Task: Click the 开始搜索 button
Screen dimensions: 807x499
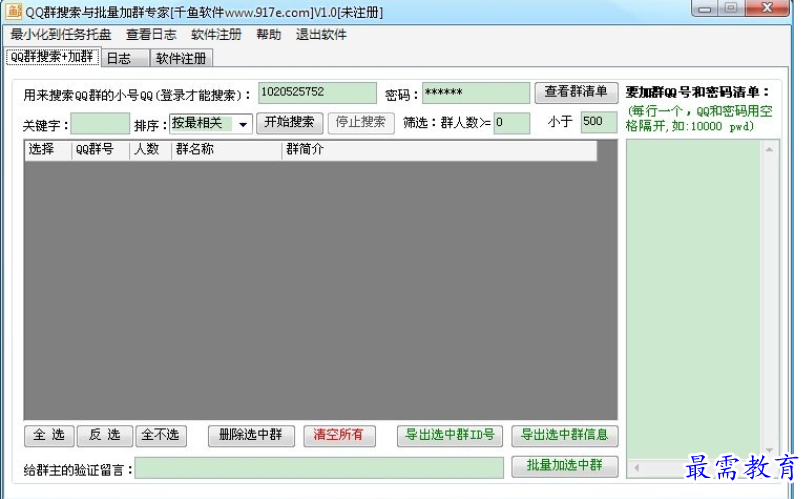Action: pyautogui.click(x=289, y=122)
